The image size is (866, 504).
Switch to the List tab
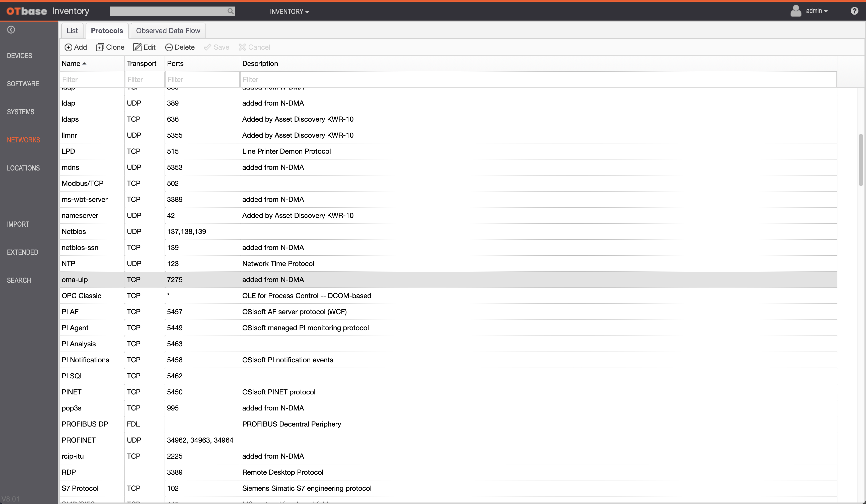(x=72, y=31)
